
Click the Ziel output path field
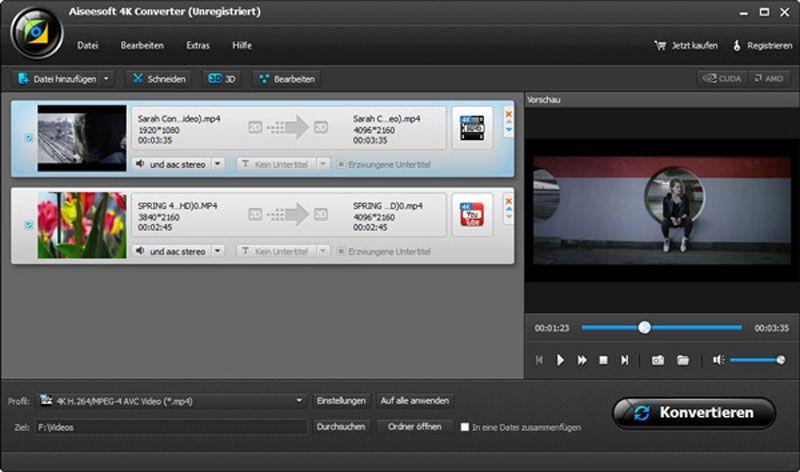pyautogui.click(x=171, y=427)
